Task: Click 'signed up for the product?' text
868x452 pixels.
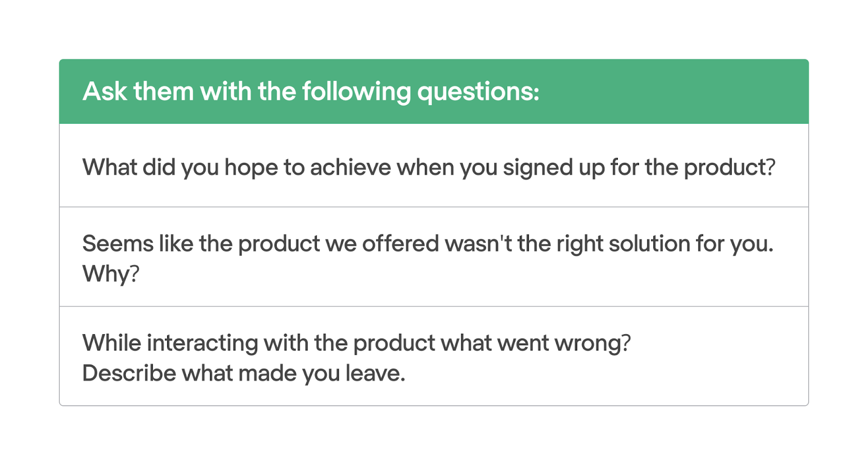Action: tap(639, 168)
